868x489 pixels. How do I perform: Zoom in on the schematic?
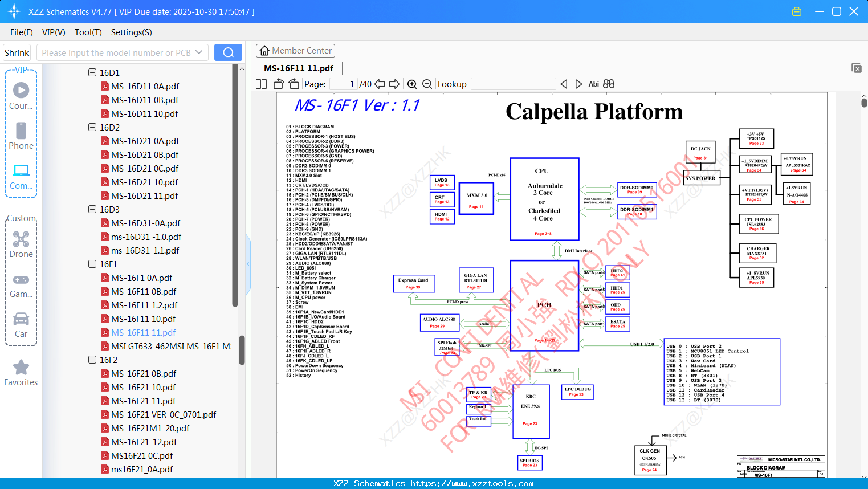click(x=412, y=84)
